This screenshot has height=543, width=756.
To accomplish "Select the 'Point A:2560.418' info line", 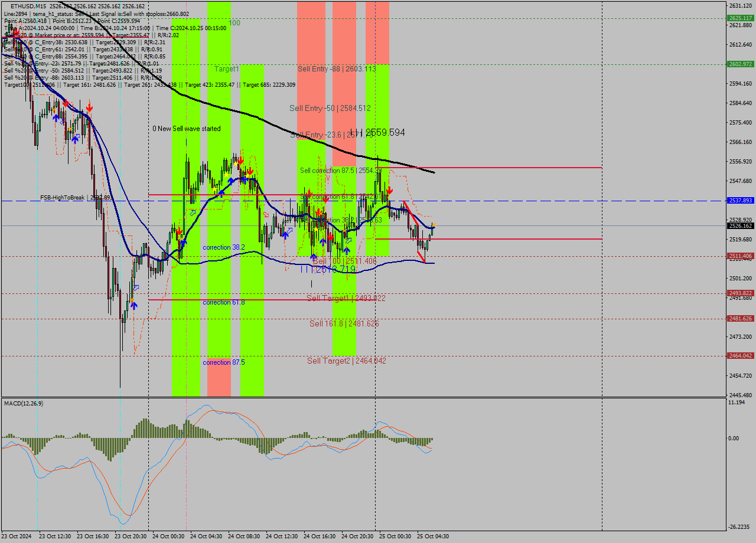I will (x=72, y=21).
